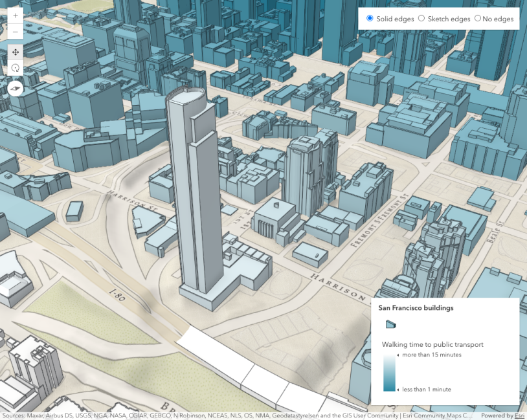The width and height of the screenshot is (527, 420).
Task: Zoom out with the minus button
Action: coord(16,31)
